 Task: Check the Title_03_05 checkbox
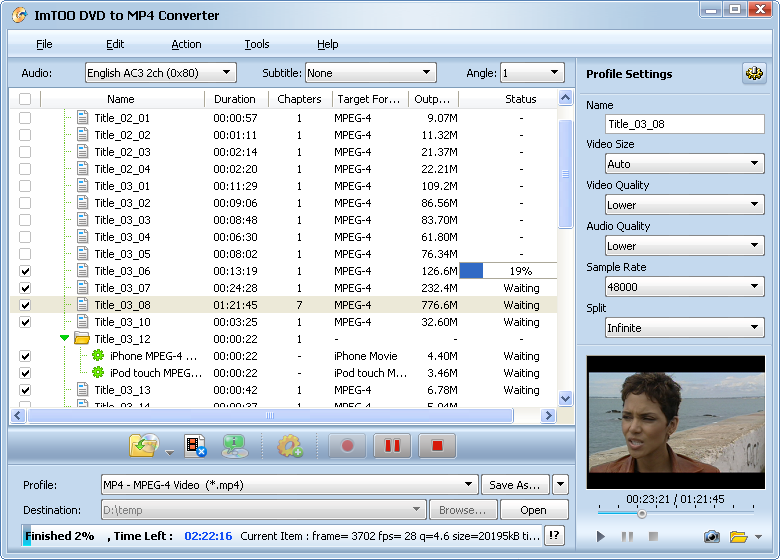tap(25, 254)
